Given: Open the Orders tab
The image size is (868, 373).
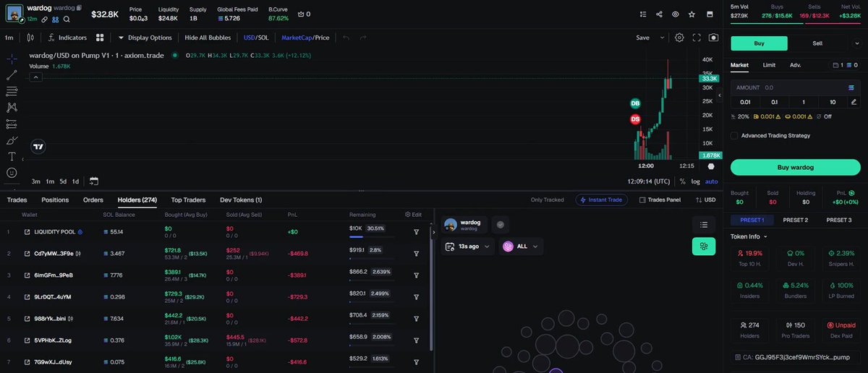Looking at the screenshot, I should pos(93,200).
